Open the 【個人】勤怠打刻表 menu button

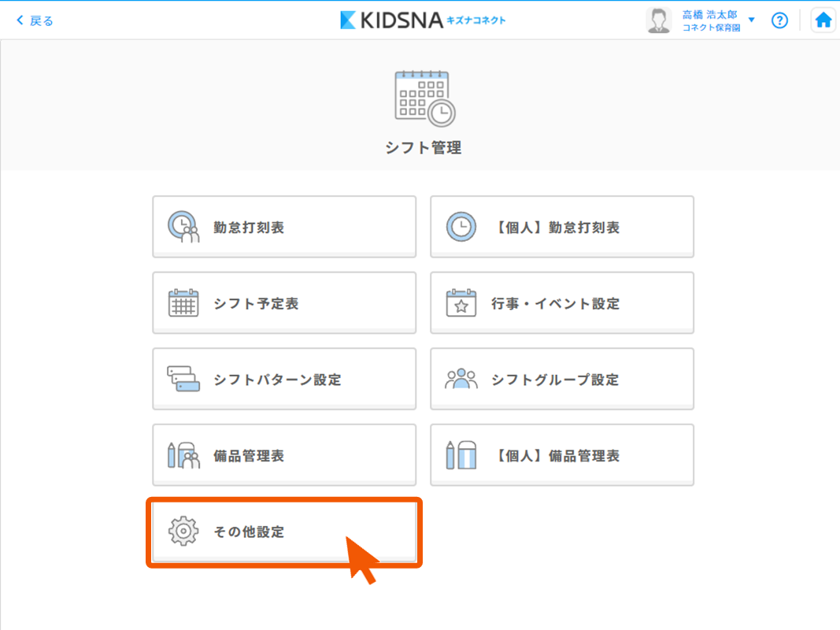pos(561,227)
